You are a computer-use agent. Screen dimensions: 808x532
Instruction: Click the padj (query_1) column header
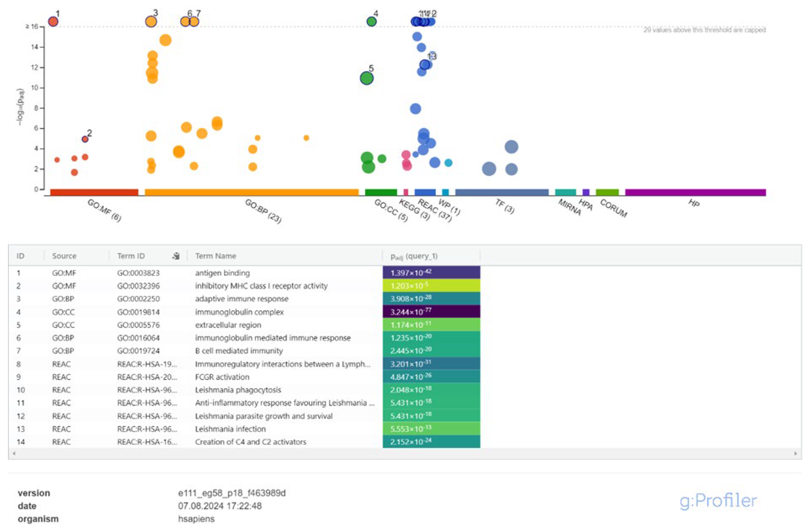414,256
